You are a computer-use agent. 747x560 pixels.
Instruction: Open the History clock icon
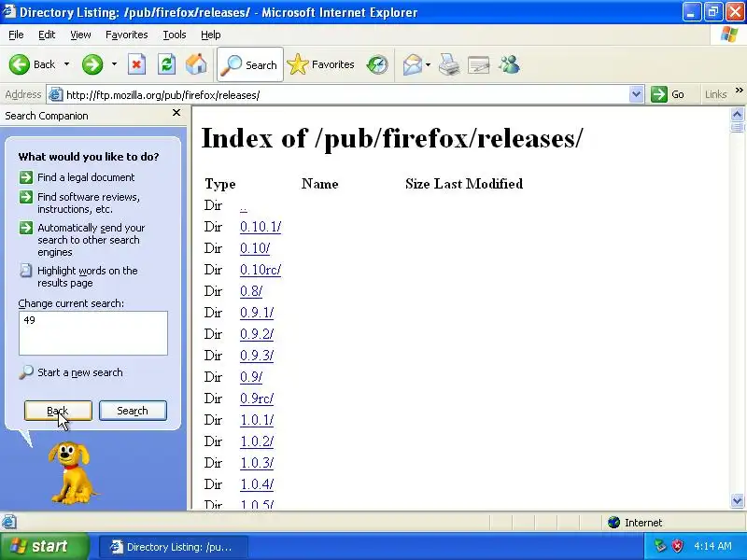coord(377,64)
